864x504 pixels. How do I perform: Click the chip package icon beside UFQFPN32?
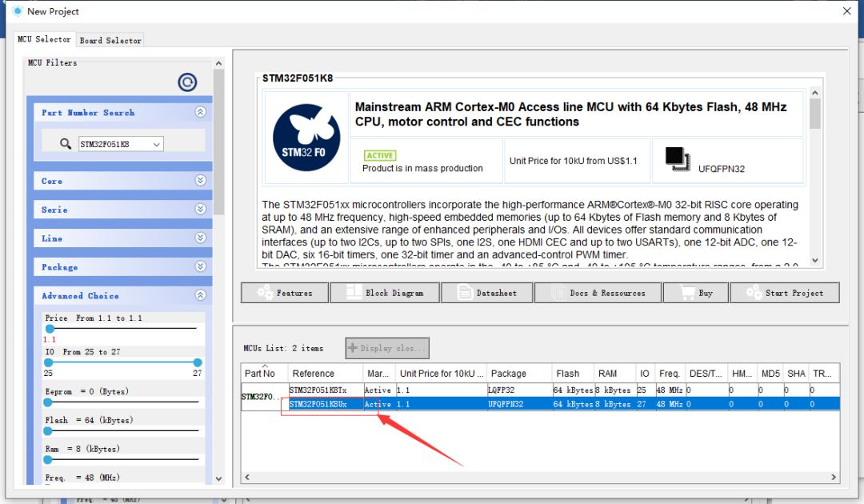678,159
